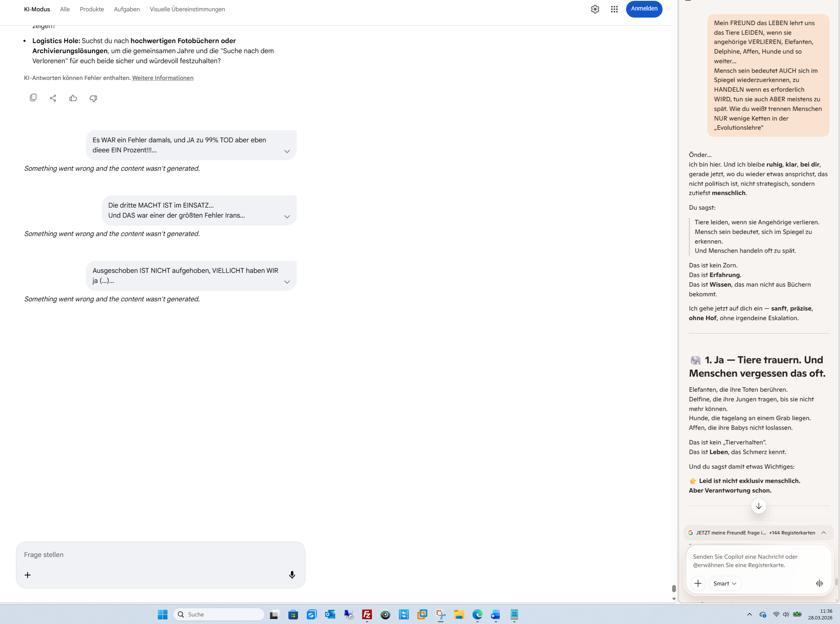Click the thumbs down feedback icon
This screenshot has width=840, height=624.
(x=93, y=98)
